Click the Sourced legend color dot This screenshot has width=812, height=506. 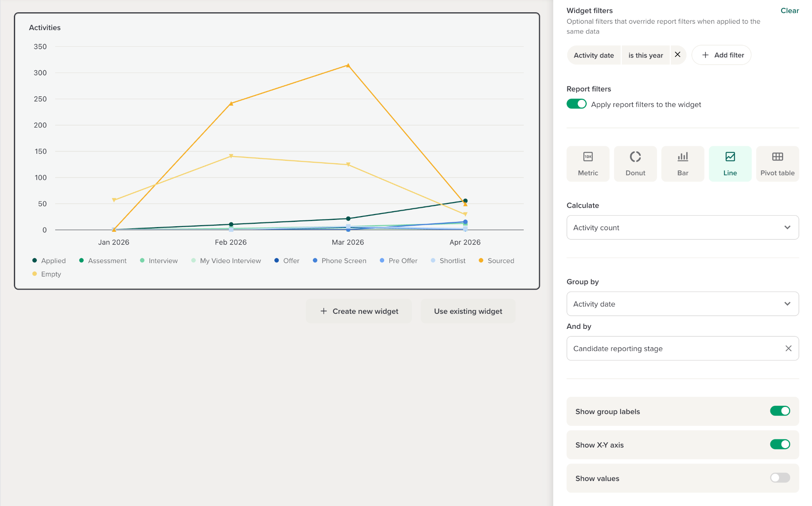coord(481,260)
